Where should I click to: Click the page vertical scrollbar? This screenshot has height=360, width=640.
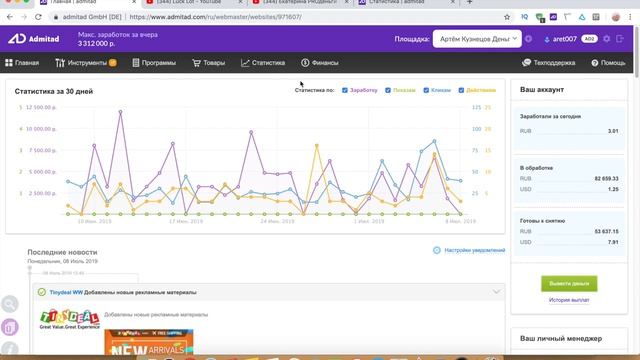pos(637,51)
